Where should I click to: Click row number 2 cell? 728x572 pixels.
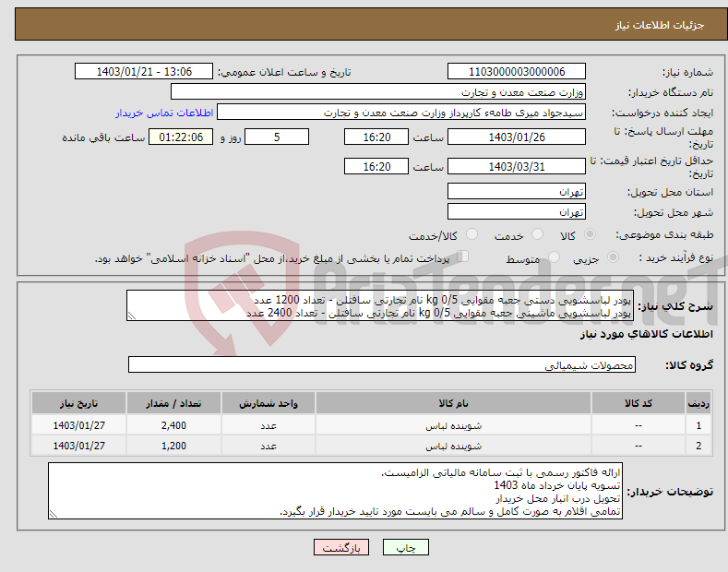698,446
